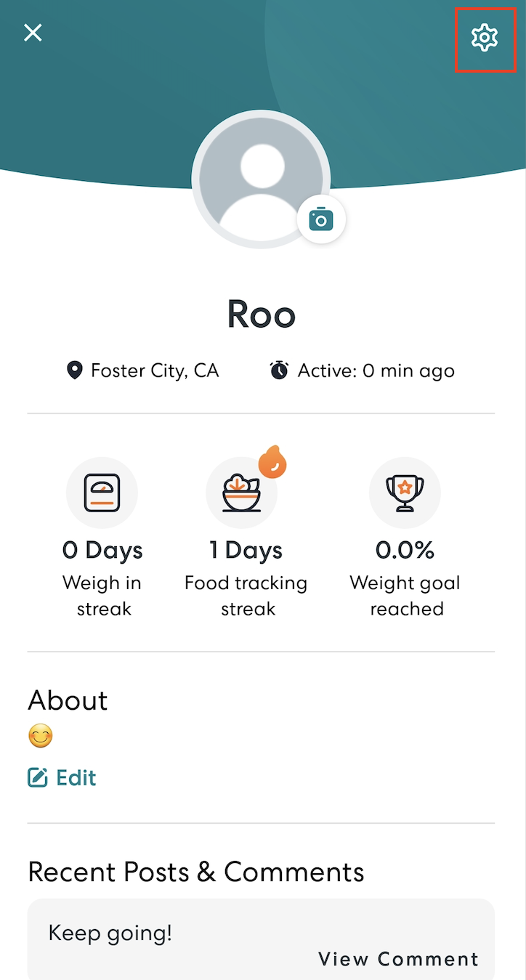526x980 pixels.
Task: Click the smiley emoji in About
Action: pyautogui.click(x=41, y=737)
